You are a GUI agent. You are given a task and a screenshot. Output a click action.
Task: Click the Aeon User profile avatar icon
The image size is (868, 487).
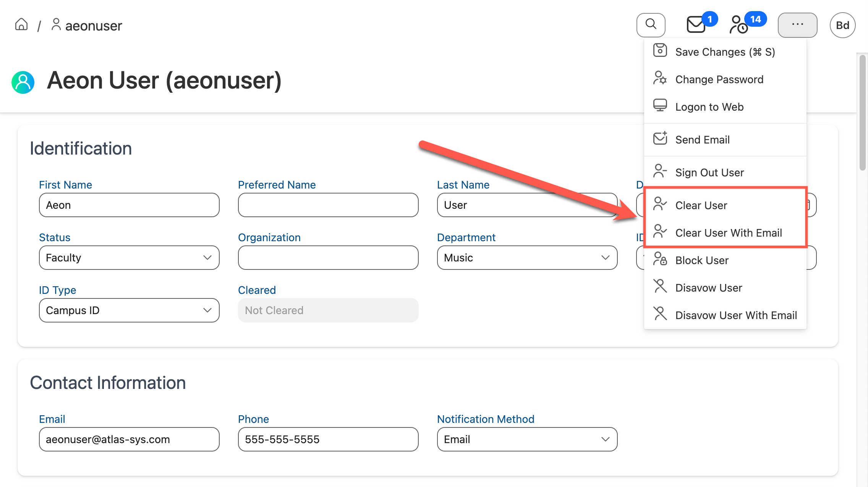click(x=23, y=82)
